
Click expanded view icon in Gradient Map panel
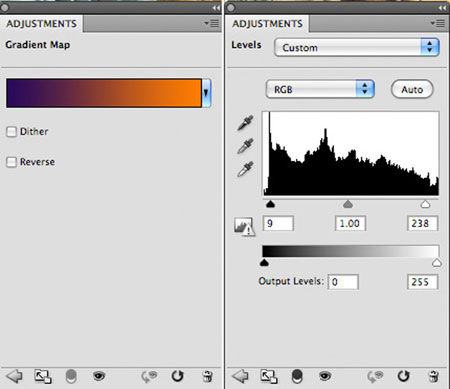click(x=43, y=376)
